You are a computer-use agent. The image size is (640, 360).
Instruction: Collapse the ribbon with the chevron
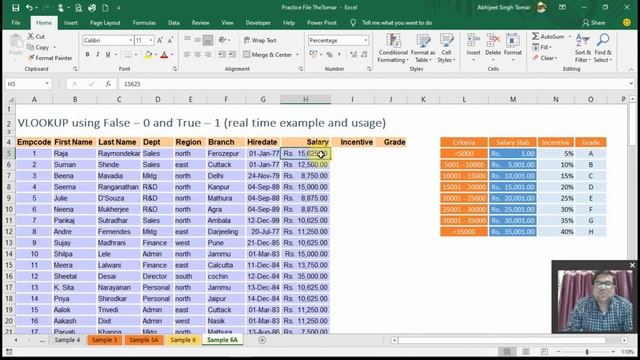coord(631,69)
